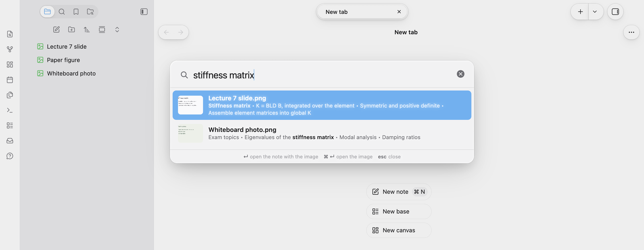This screenshot has width=644, height=250.
Task: Clear the search query
Action: [x=461, y=74]
